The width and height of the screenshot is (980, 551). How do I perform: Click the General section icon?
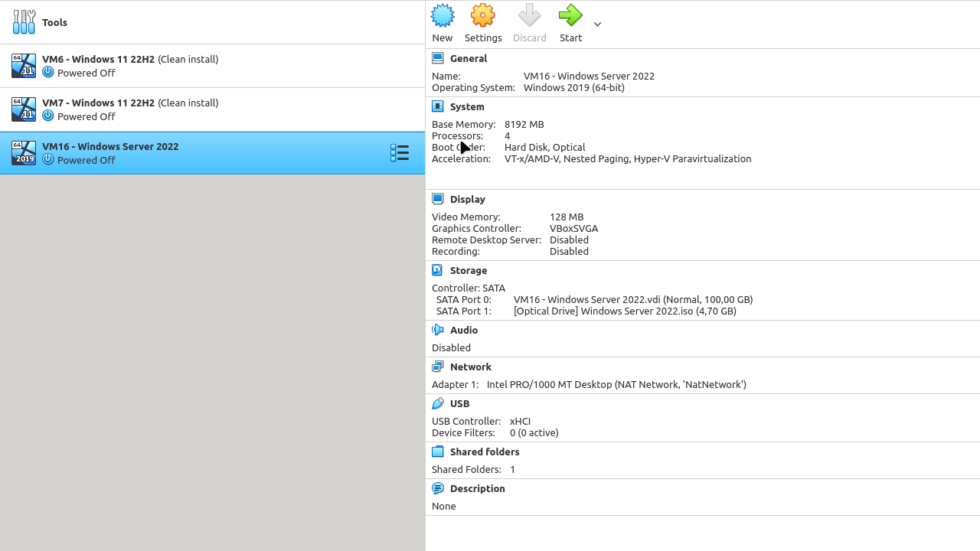[438, 58]
